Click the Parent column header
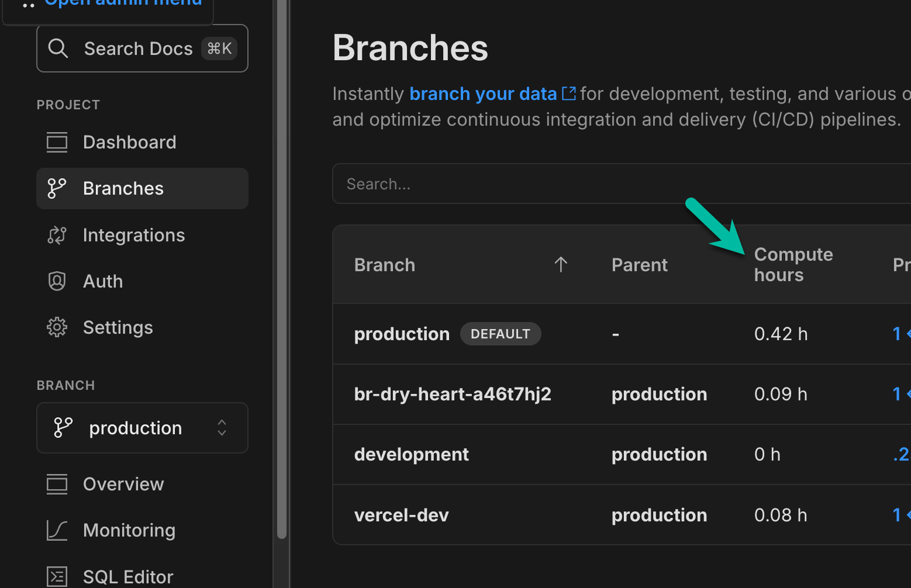 (x=639, y=265)
